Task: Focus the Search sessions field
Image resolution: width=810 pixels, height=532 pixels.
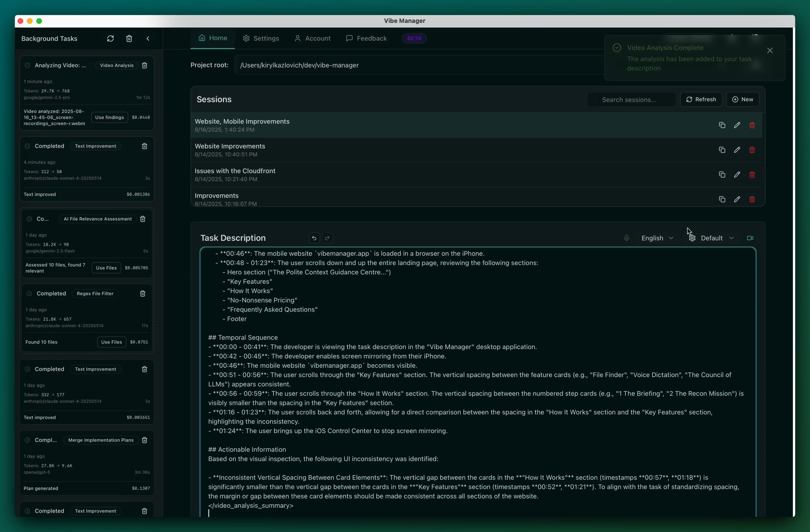Action: [631, 100]
